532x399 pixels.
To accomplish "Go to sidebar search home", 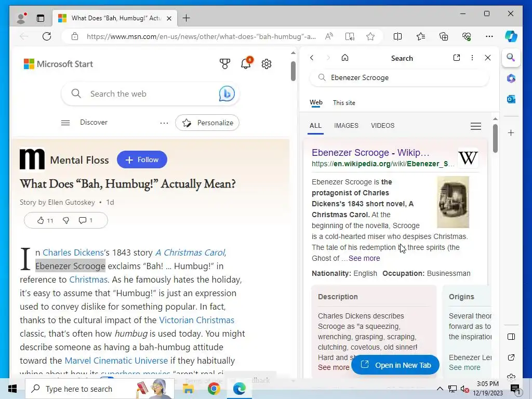I will coord(345,58).
